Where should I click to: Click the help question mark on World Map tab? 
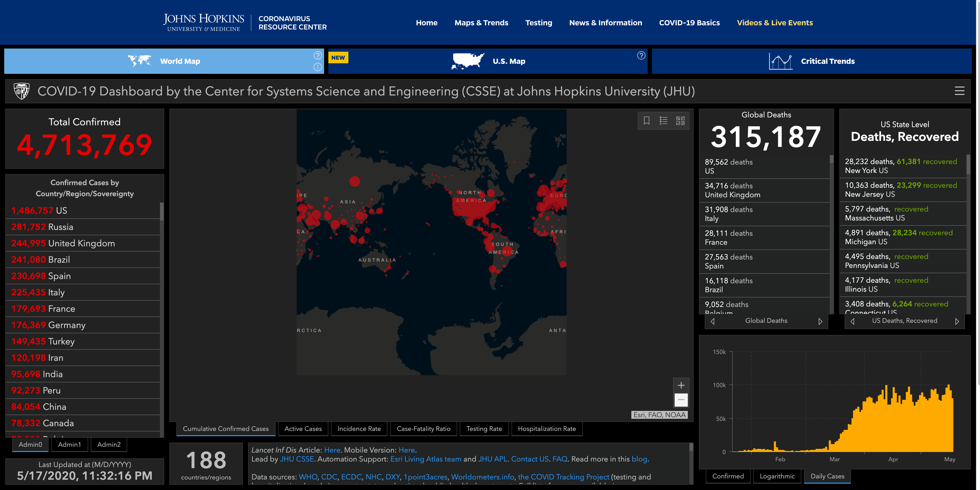[x=318, y=55]
